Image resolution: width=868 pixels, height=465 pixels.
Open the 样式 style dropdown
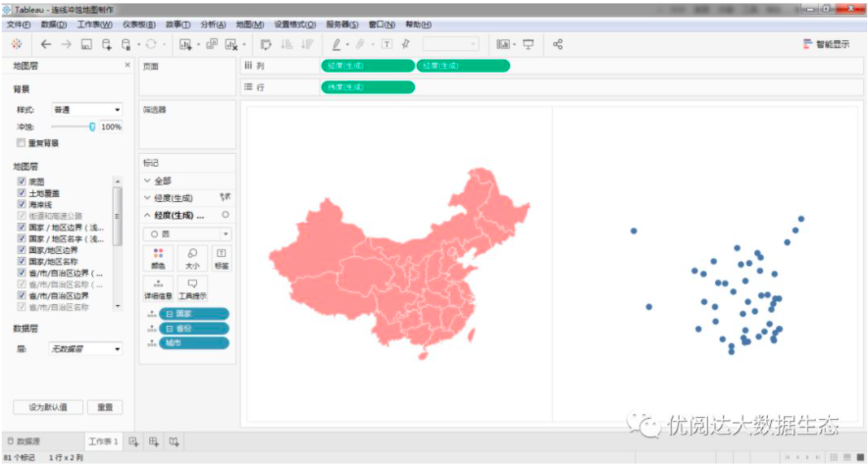tap(86, 110)
